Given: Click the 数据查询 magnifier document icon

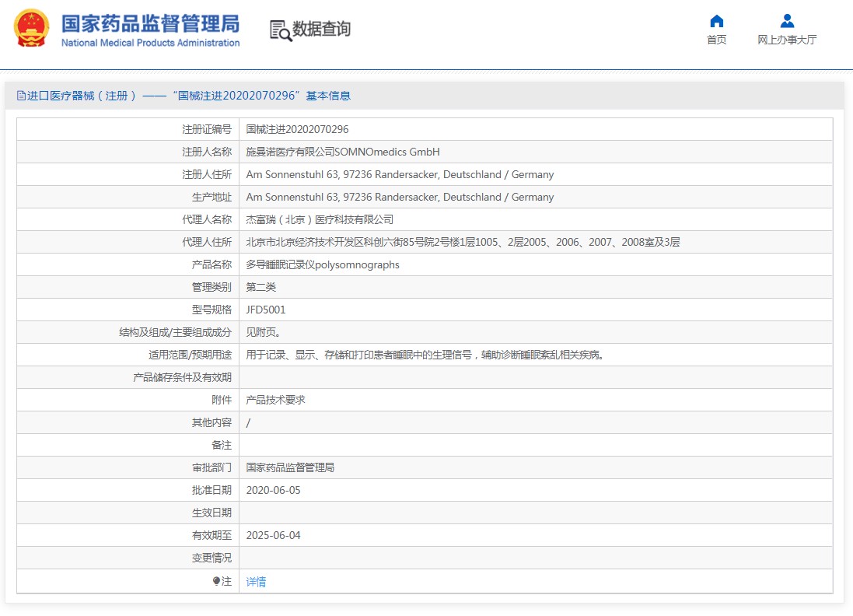Looking at the screenshot, I should [x=280, y=30].
